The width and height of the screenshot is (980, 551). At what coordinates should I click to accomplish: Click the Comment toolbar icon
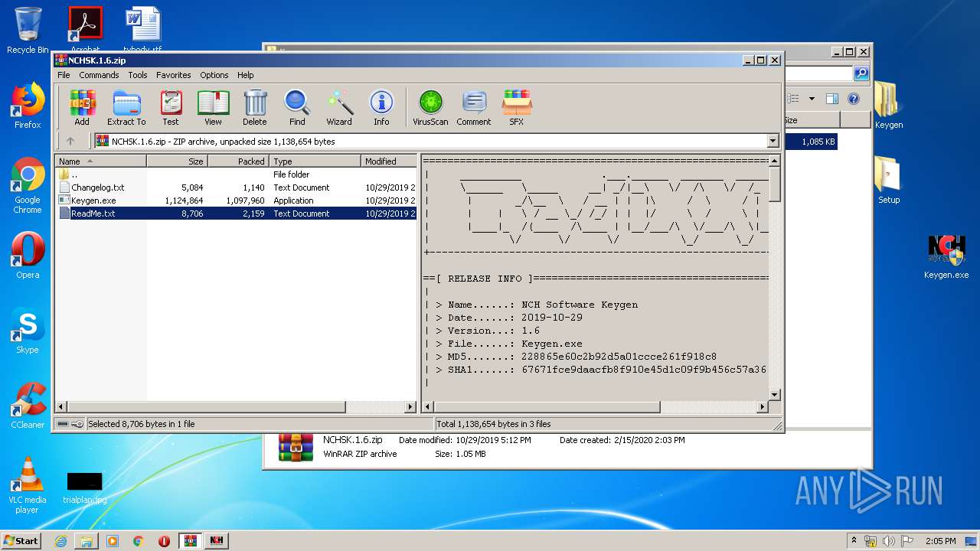(x=474, y=108)
